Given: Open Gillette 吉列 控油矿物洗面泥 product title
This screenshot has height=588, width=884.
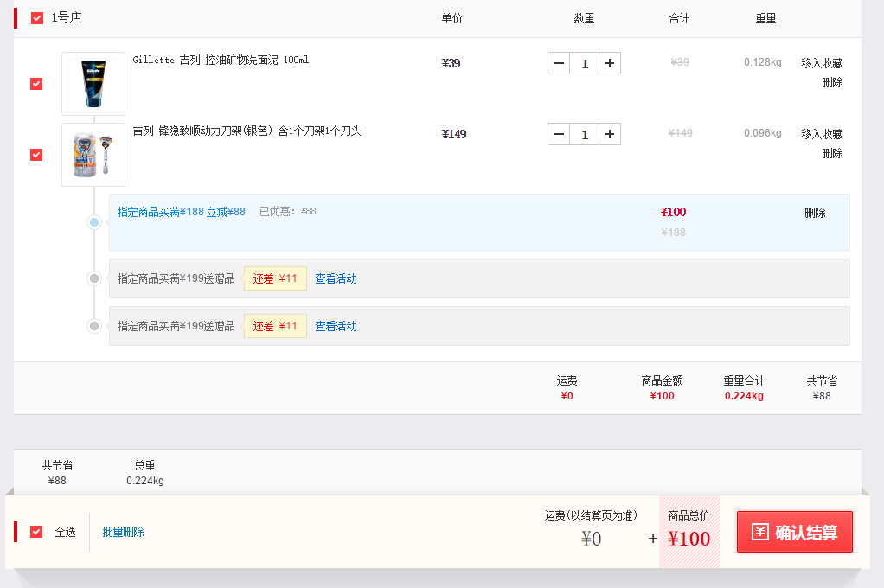Looking at the screenshot, I should [221, 60].
